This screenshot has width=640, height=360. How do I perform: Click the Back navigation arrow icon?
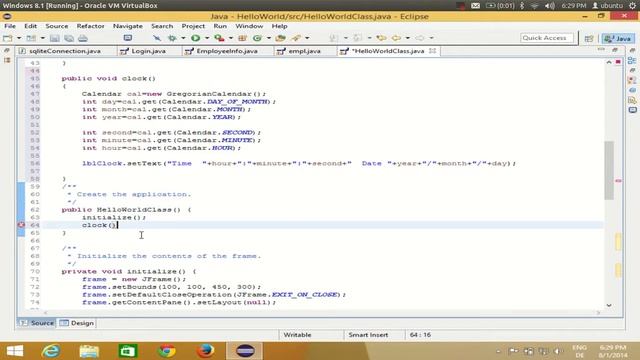(396, 38)
